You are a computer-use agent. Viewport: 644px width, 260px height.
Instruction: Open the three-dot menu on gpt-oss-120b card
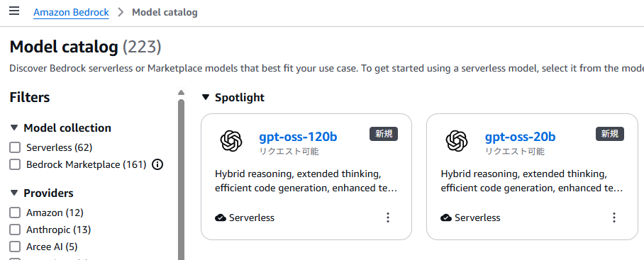pos(388,217)
